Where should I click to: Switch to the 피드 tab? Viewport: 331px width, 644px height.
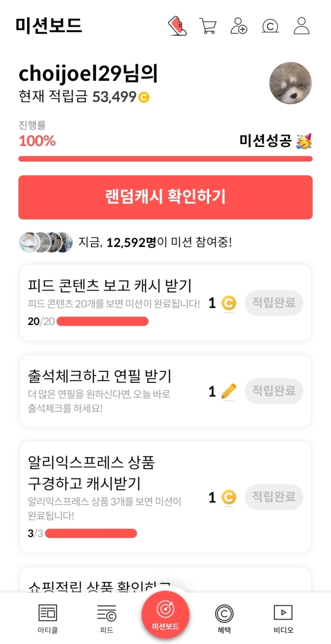tap(106, 618)
